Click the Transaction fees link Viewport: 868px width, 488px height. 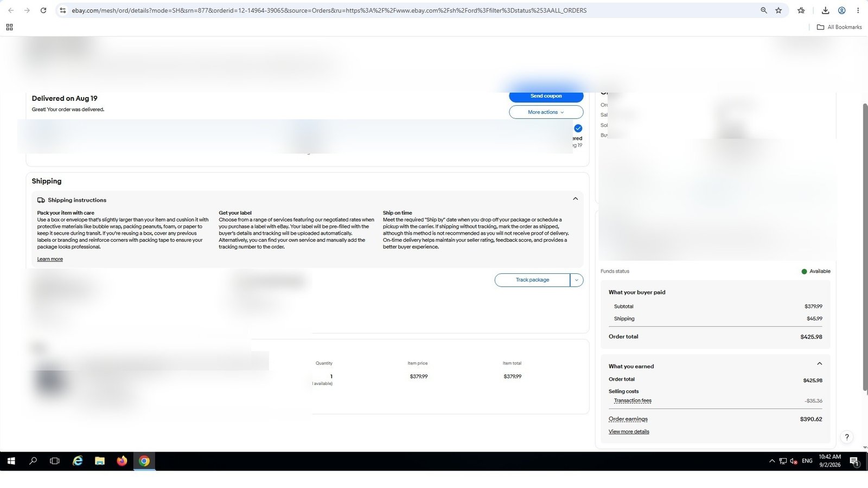[633, 401]
